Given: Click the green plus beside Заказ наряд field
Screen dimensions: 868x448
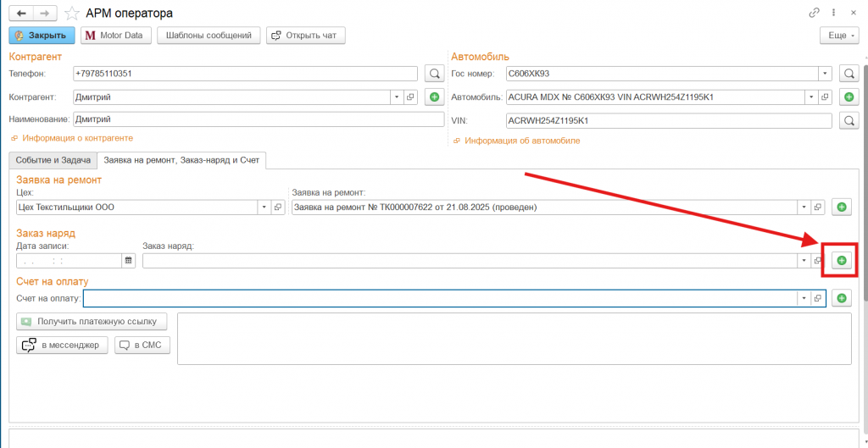Looking at the screenshot, I should click(841, 261).
